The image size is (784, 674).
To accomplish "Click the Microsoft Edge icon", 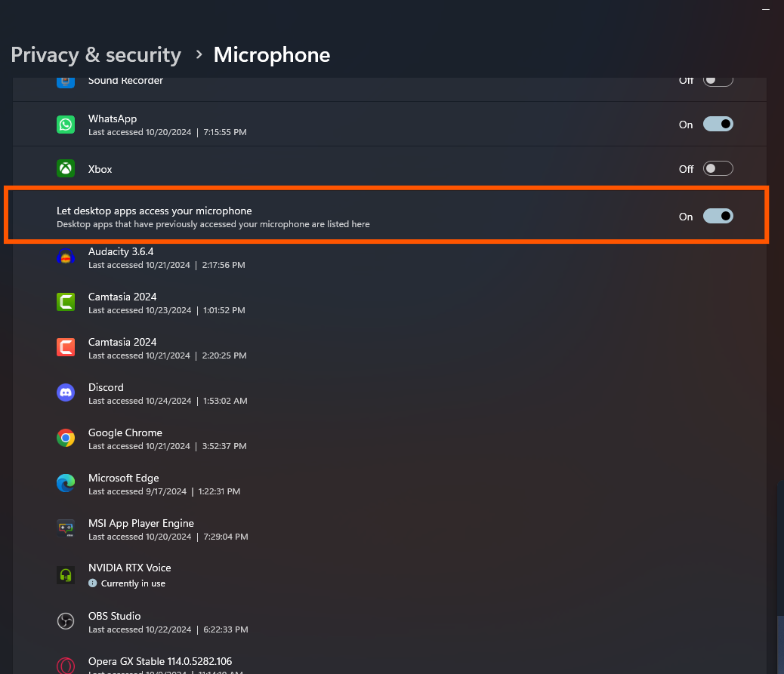I will tap(66, 484).
